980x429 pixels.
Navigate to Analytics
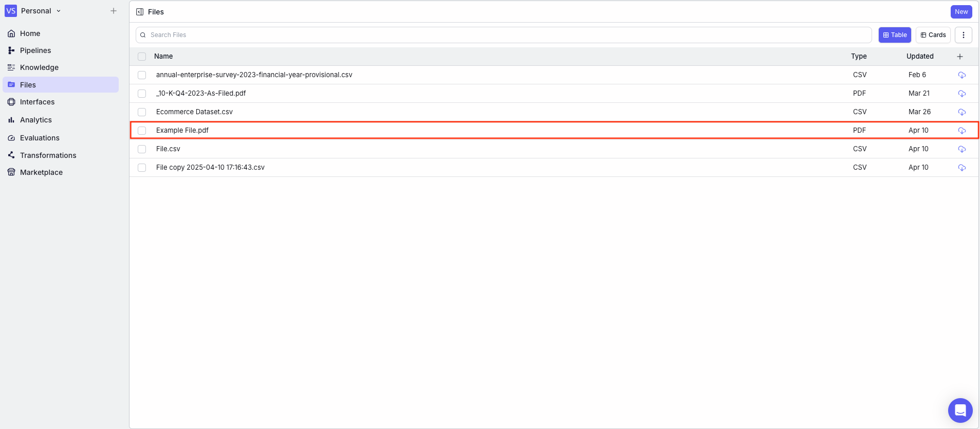[x=35, y=120]
